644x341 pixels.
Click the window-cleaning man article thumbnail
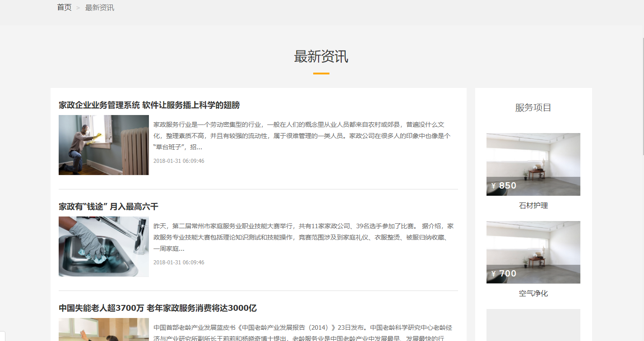tap(103, 145)
